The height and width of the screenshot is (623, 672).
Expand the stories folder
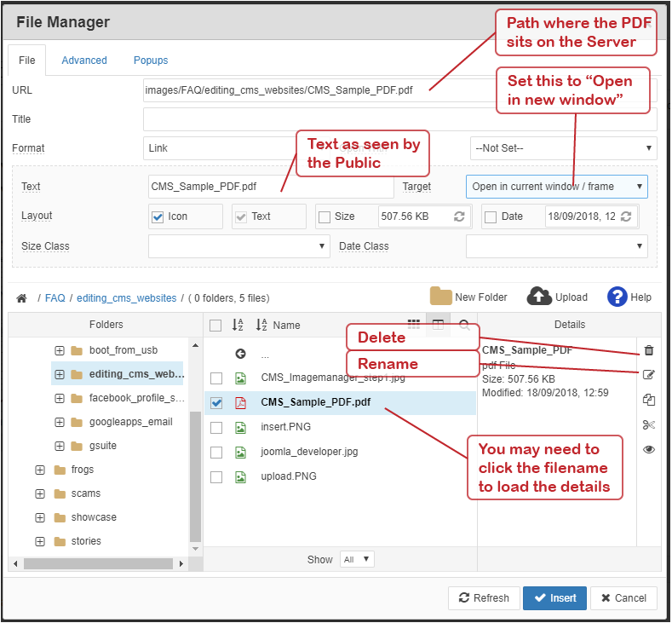pos(40,541)
